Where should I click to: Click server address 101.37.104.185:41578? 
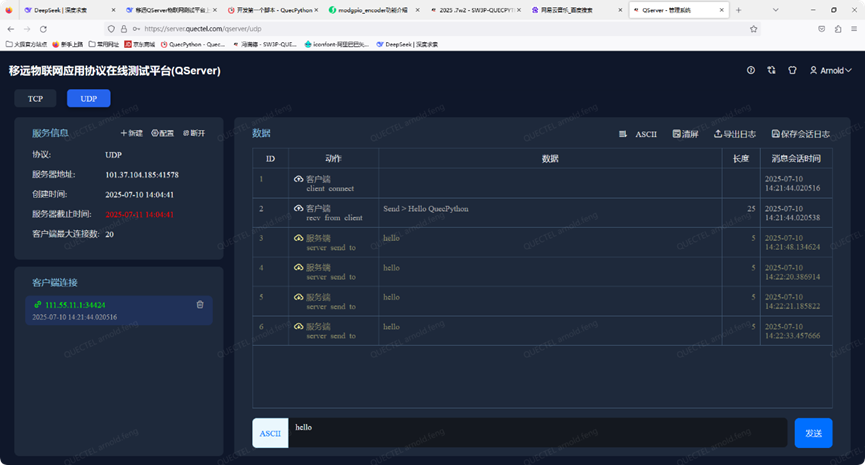pos(142,175)
